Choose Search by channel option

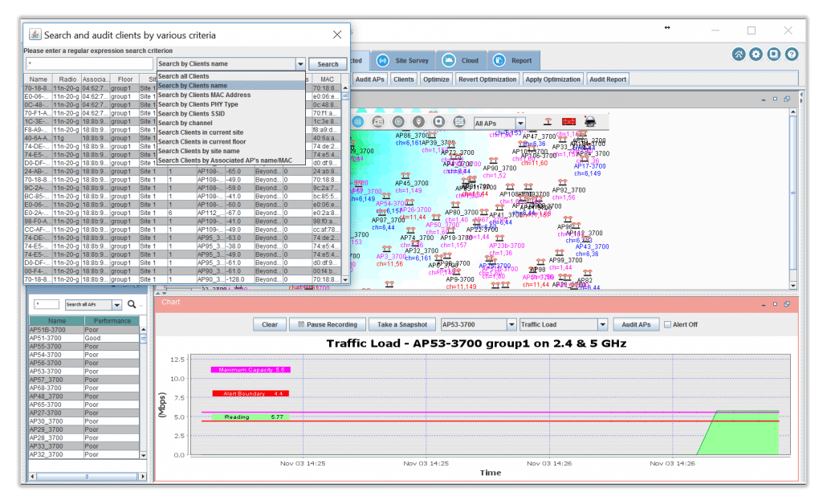click(231, 124)
